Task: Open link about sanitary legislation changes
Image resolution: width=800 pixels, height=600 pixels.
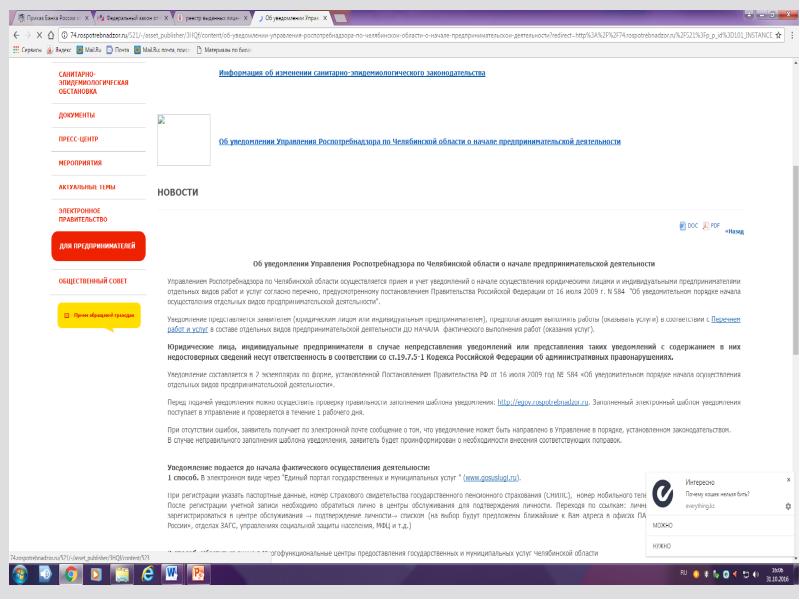Action: pos(352,73)
